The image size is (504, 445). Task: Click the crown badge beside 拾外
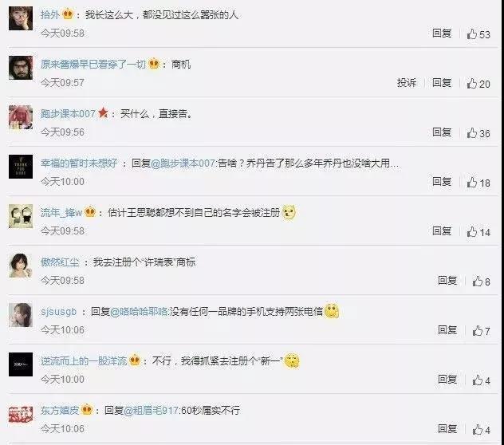click(x=68, y=14)
